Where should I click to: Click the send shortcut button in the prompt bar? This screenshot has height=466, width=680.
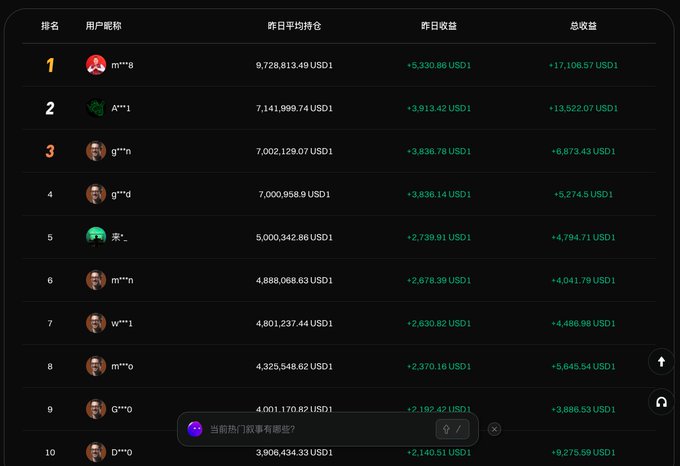click(452, 429)
